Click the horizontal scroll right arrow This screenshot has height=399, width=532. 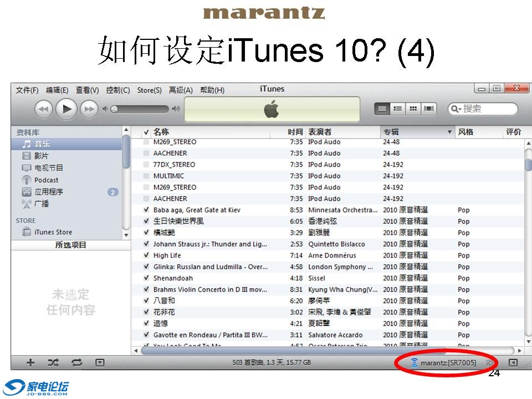(519, 350)
